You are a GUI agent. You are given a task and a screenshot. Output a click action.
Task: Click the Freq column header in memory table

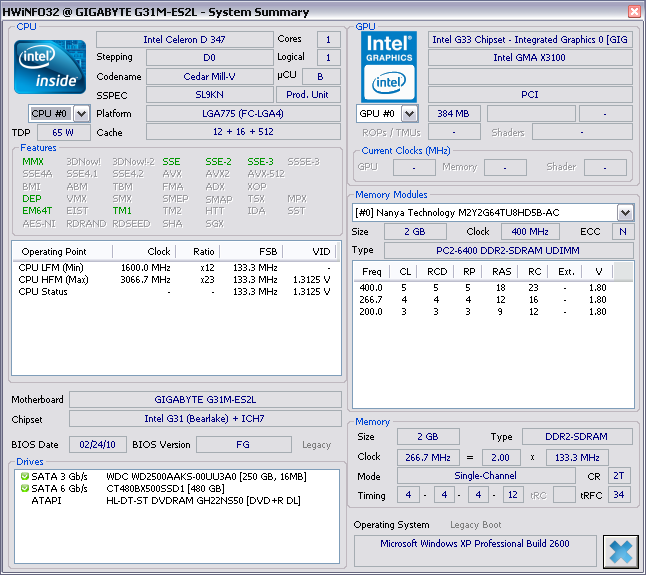coord(372,271)
